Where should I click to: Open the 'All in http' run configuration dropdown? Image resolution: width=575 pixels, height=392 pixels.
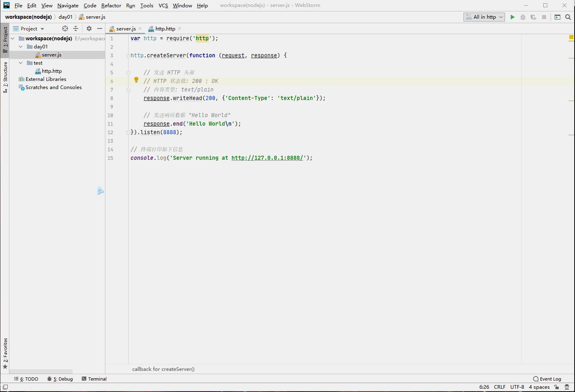tap(484, 17)
